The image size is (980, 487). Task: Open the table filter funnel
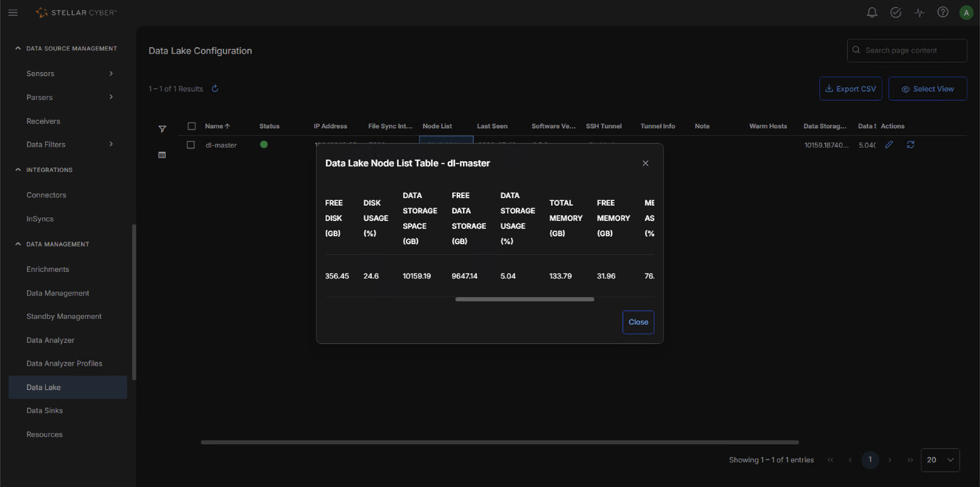point(162,129)
